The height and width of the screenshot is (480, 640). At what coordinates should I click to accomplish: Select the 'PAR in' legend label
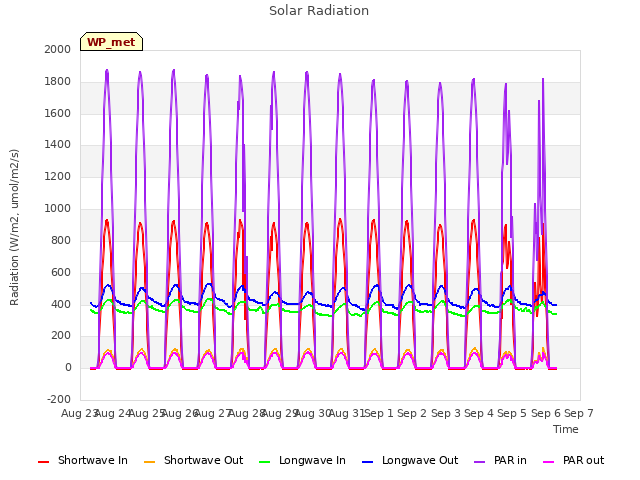pyautogui.click(x=510, y=460)
